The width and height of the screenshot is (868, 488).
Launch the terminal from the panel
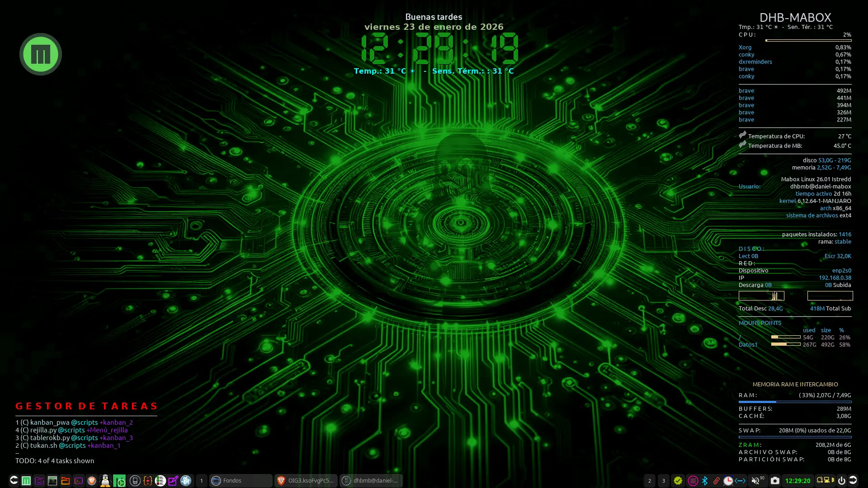(x=79, y=481)
